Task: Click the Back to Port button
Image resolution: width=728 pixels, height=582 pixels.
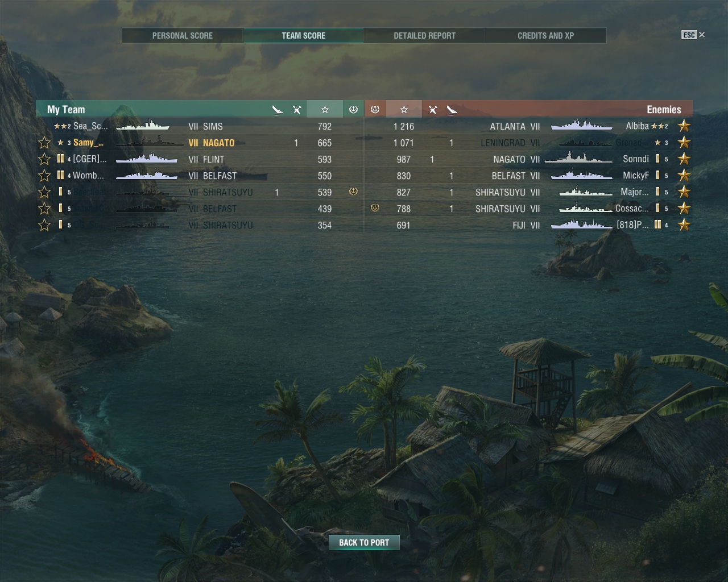Action: pyautogui.click(x=364, y=543)
